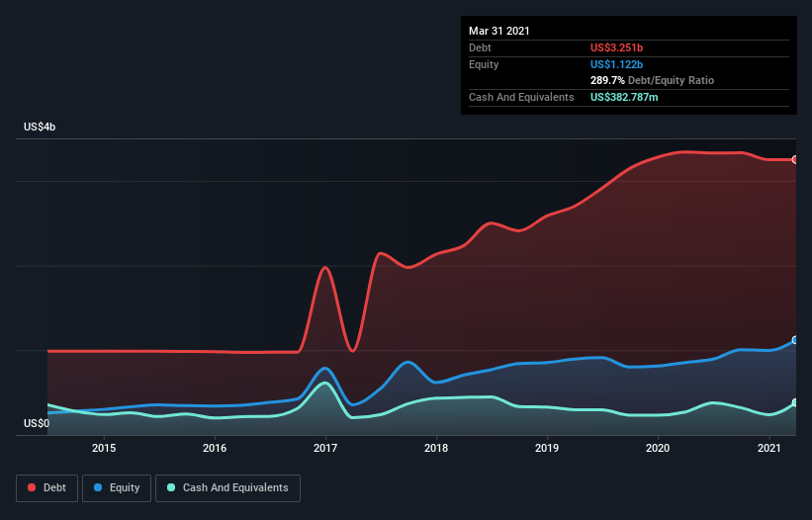Image resolution: width=812 pixels, height=520 pixels.
Task: Click the blue Equity legend dot
Action: pyautogui.click(x=98, y=487)
